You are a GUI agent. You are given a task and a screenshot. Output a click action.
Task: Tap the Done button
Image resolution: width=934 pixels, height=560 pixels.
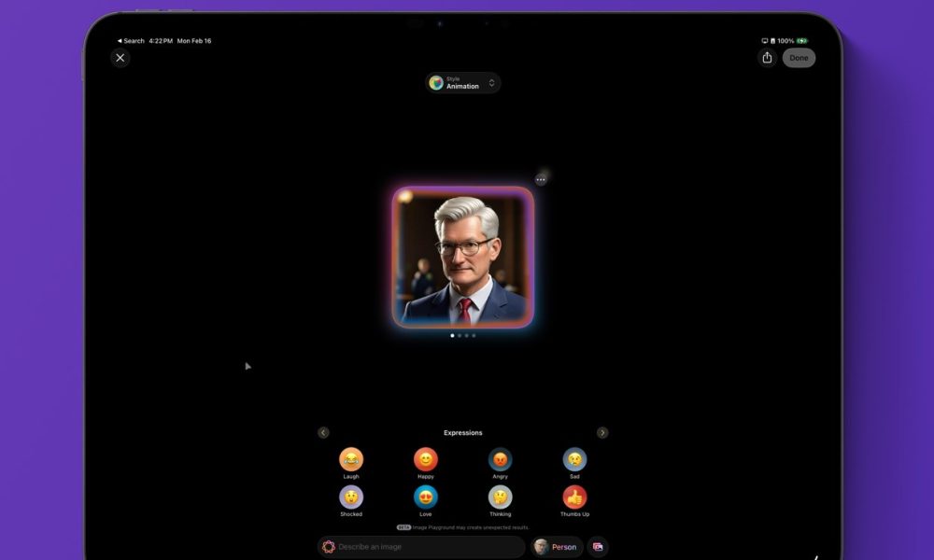[799, 58]
